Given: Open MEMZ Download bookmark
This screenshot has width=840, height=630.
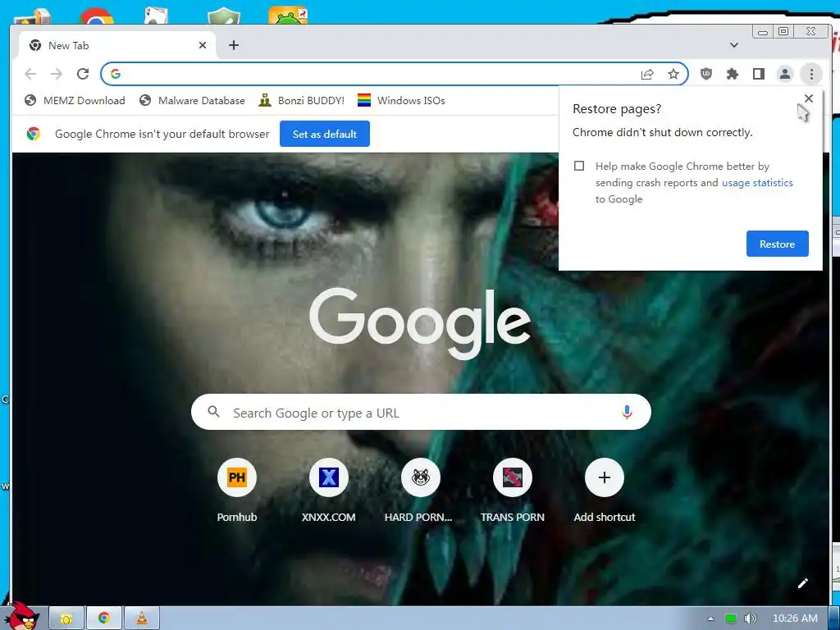Looking at the screenshot, I should (x=75, y=100).
